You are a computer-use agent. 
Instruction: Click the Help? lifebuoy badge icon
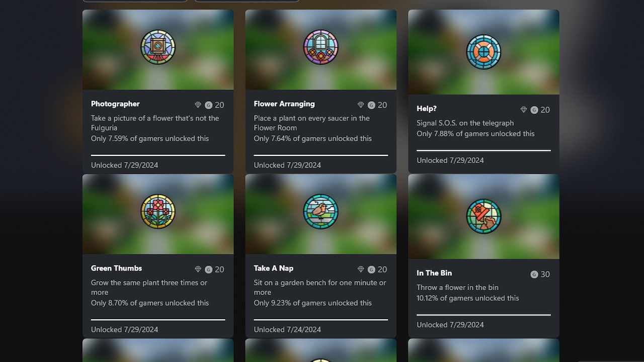(x=484, y=52)
